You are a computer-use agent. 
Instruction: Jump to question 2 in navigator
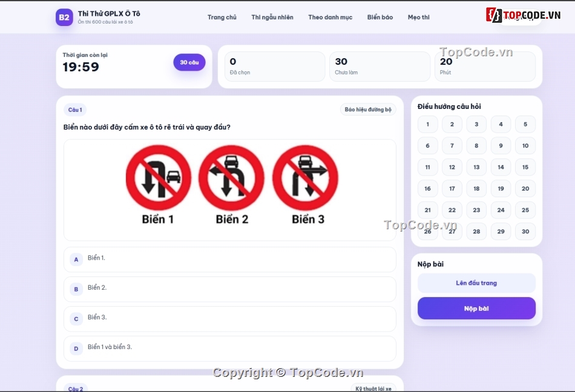tap(452, 124)
